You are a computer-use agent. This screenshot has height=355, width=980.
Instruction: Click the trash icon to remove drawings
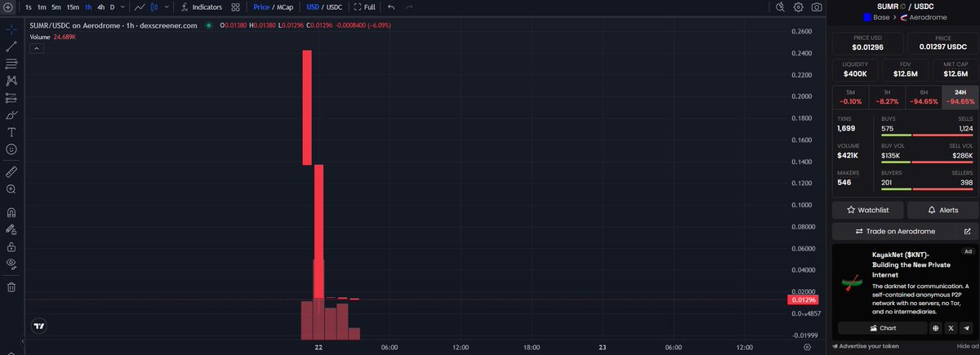click(x=11, y=286)
